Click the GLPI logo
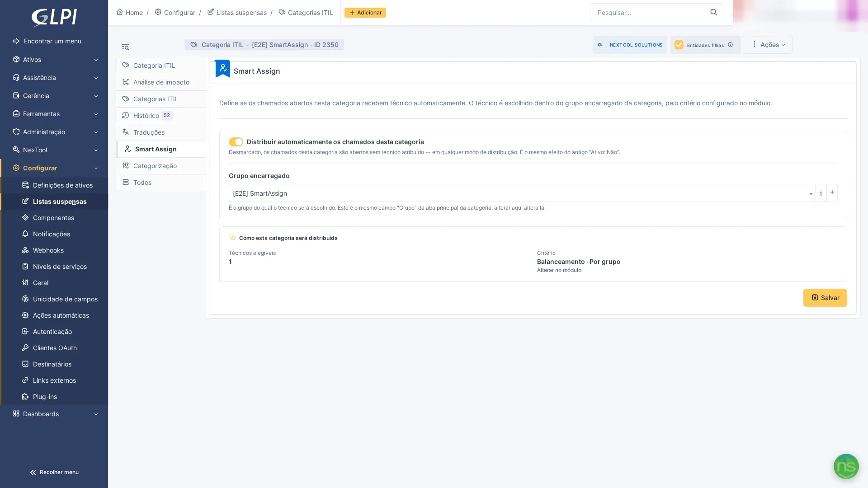 (x=54, y=18)
